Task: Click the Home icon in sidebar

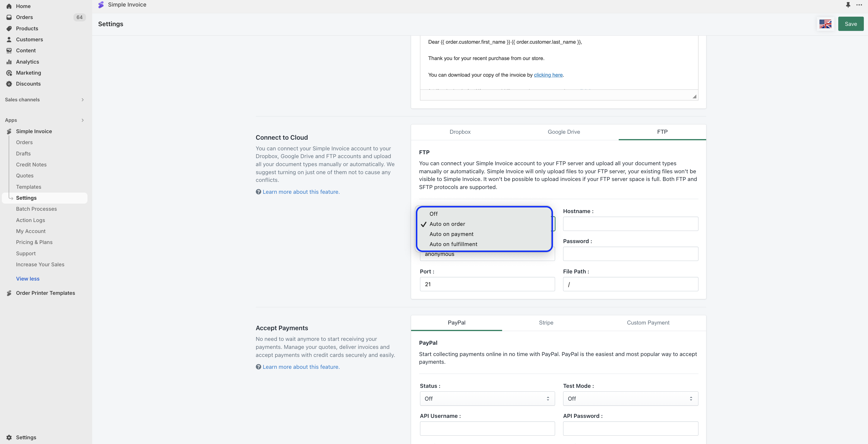Action: click(x=9, y=6)
